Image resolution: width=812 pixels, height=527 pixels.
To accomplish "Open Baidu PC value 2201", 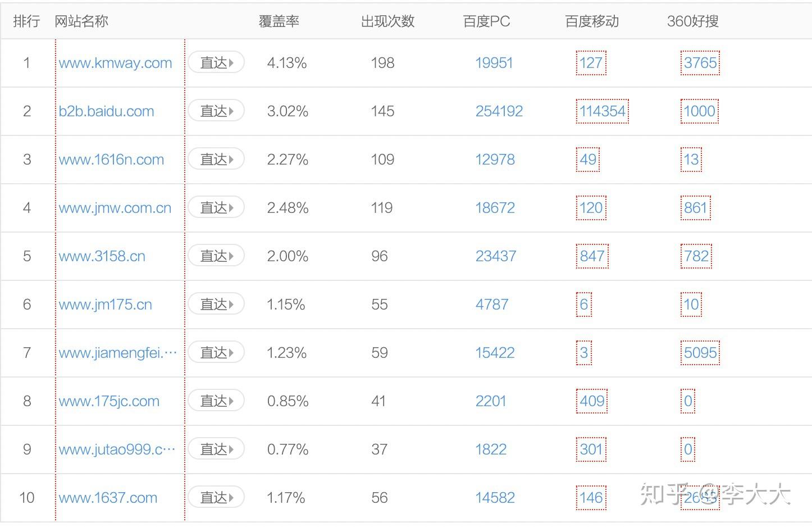I will point(491,401).
